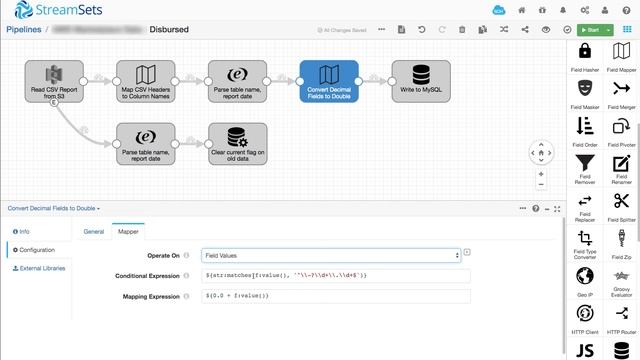Show info tooltip for Operate On
This screenshot has height=360, width=640.
pyautogui.click(x=186, y=256)
